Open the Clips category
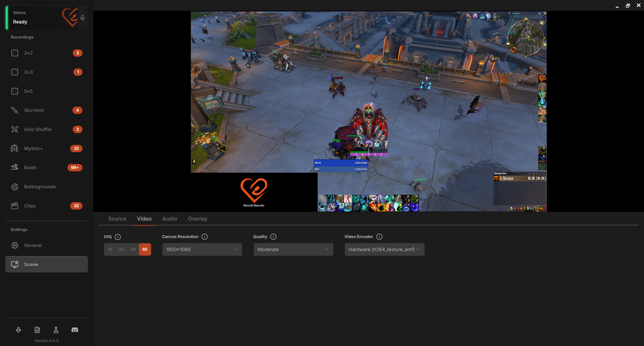The height and width of the screenshot is (346, 644). point(47,206)
